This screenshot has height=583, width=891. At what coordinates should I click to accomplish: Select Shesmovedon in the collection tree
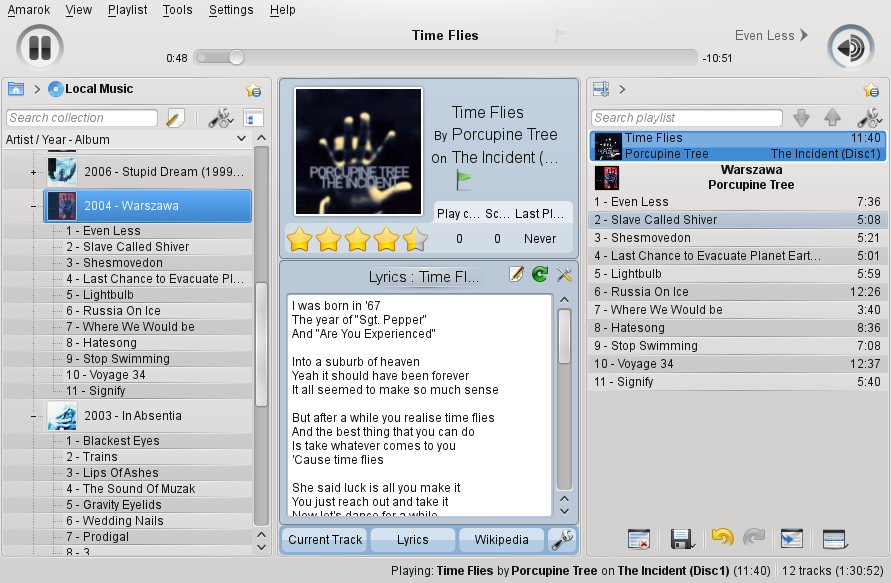[123, 263]
